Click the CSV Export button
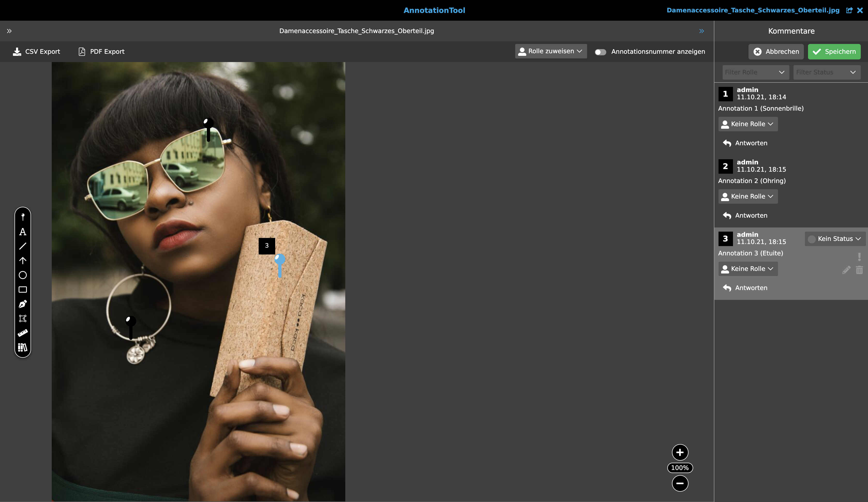The width and height of the screenshot is (868, 502). 36,52
